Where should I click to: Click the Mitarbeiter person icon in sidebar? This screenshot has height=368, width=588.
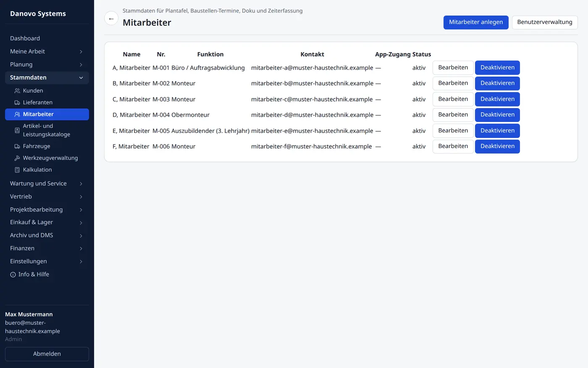[x=17, y=114]
